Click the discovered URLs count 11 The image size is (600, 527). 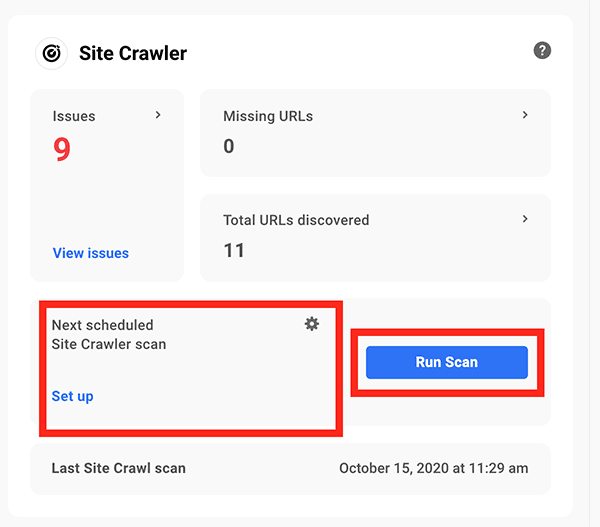click(x=234, y=250)
